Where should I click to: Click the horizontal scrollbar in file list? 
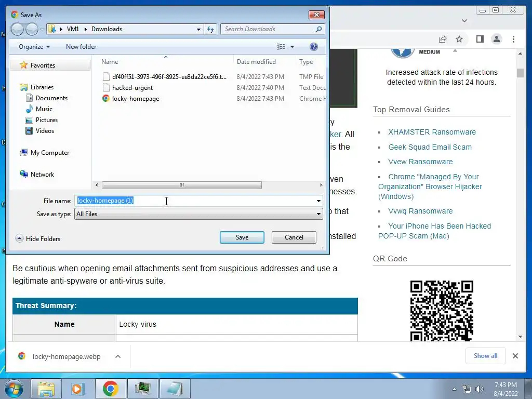coord(181,185)
